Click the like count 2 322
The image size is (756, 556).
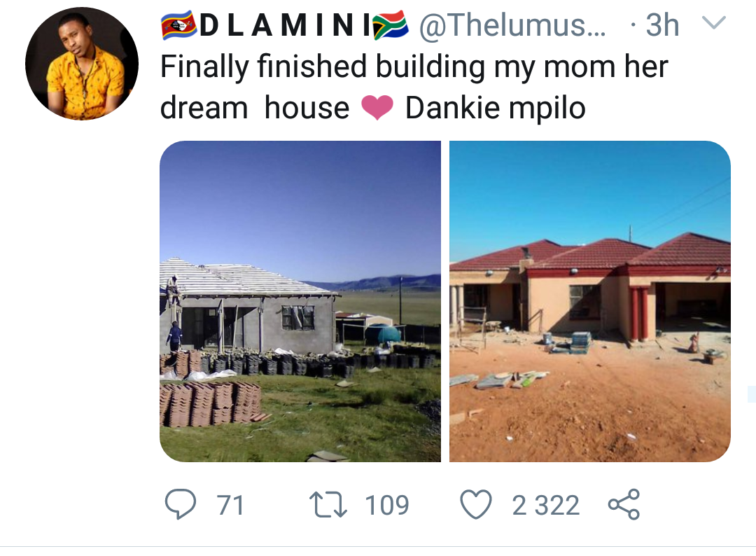tap(545, 505)
